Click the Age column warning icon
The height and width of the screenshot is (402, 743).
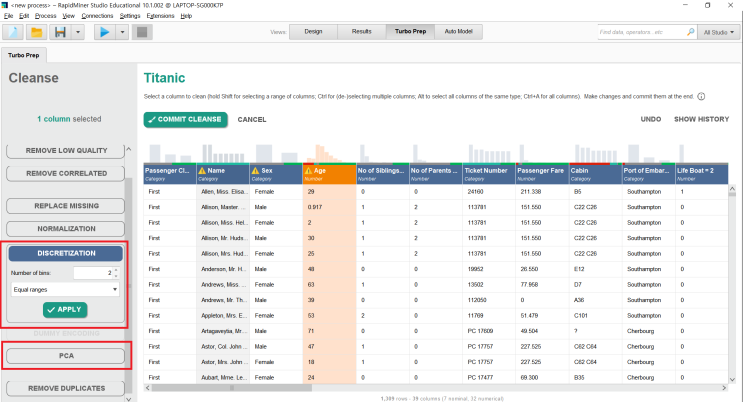coord(308,171)
